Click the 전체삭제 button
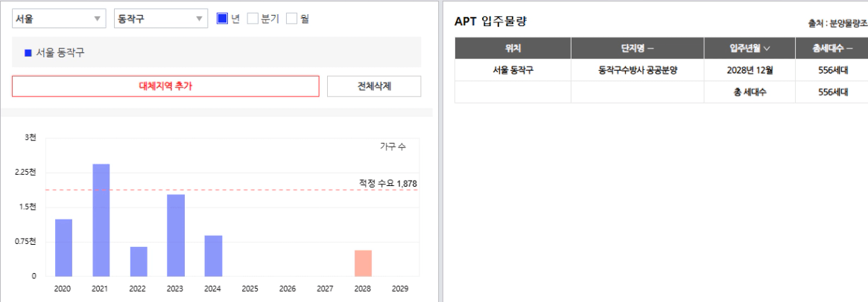Viewport: 868px width, 302px height. pyautogui.click(x=374, y=86)
